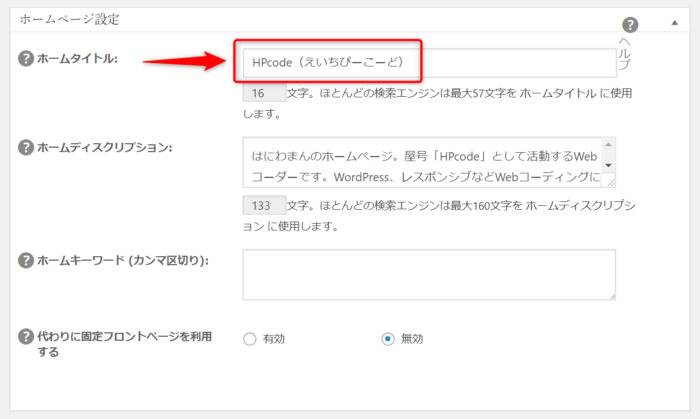Click inside the ホームディスクリプション text area
The image size is (700, 419).
420,163
